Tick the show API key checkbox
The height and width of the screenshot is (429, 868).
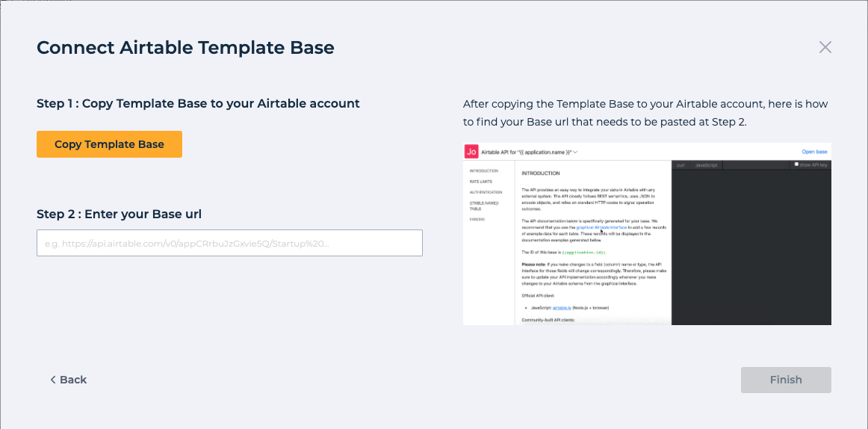796,164
